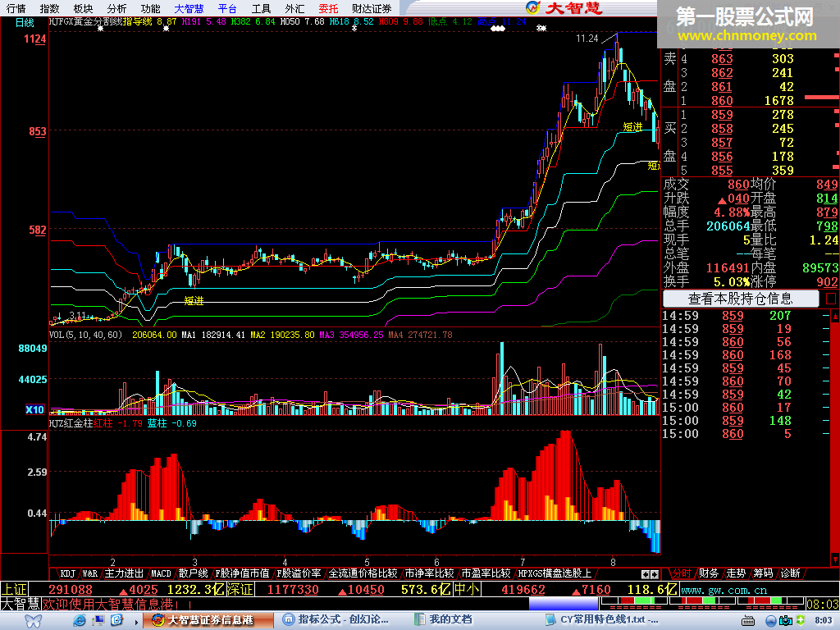Open the www.gw.com.cn link

point(724,591)
